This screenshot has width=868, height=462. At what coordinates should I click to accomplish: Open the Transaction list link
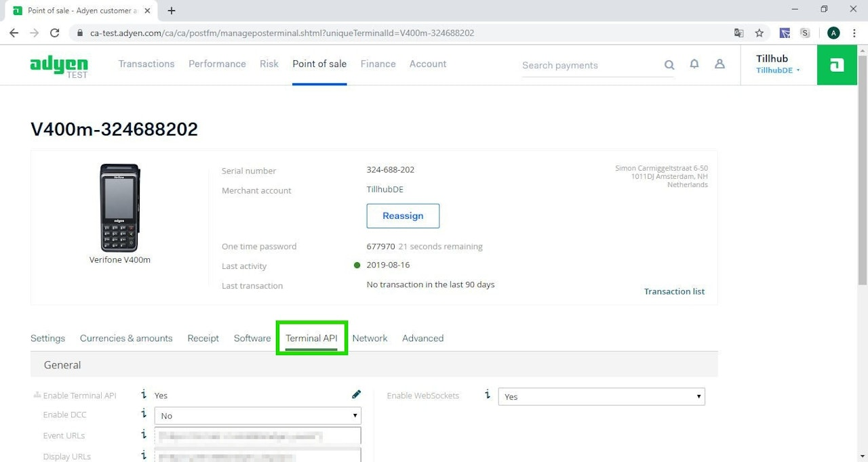tap(674, 291)
